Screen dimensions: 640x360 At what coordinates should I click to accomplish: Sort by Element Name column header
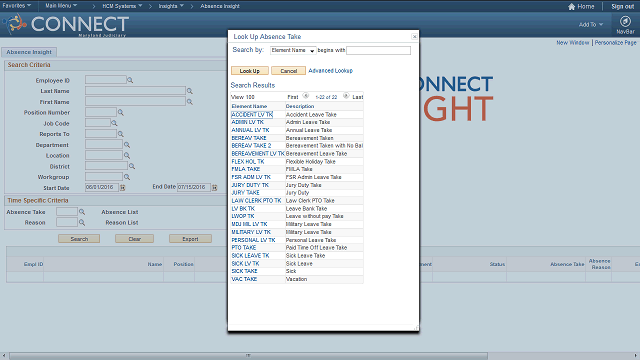click(x=249, y=106)
